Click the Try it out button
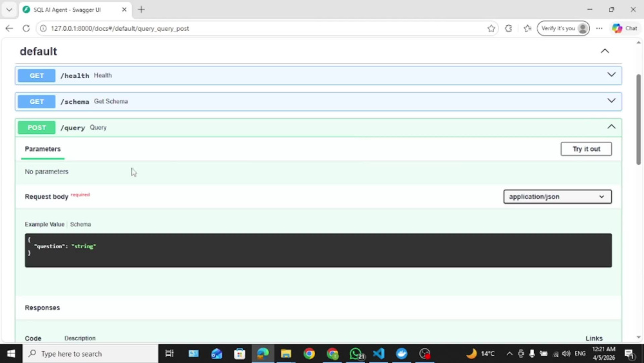The image size is (644, 363). pyautogui.click(x=586, y=149)
